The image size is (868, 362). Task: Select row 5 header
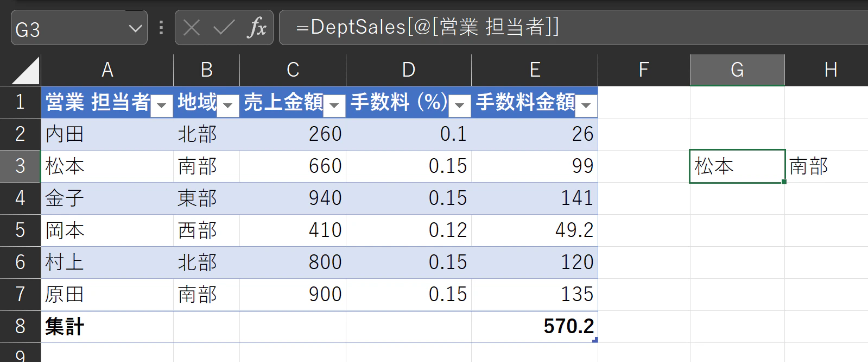pyautogui.click(x=21, y=230)
